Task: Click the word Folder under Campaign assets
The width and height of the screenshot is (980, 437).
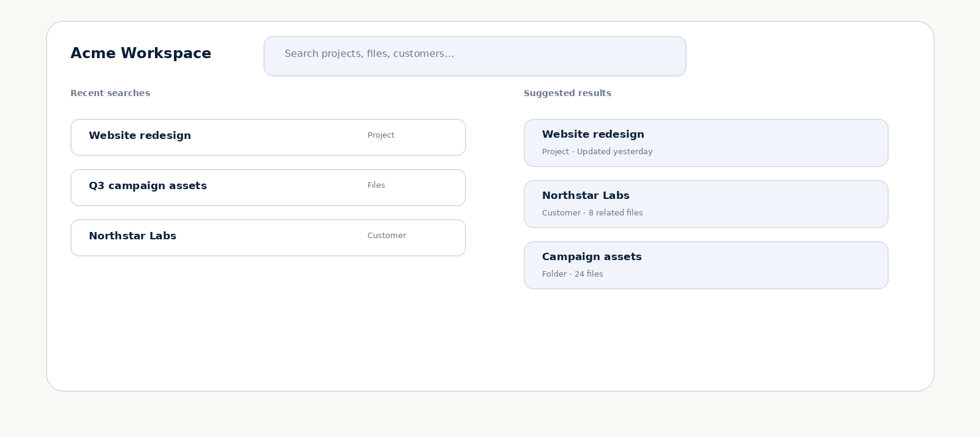Action: [554, 274]
